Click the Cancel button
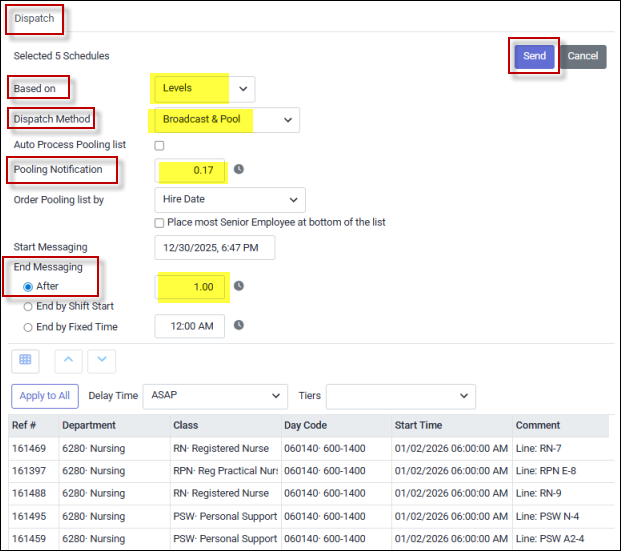This screenshot has height=551, width=621. click(x=582, y=56)
